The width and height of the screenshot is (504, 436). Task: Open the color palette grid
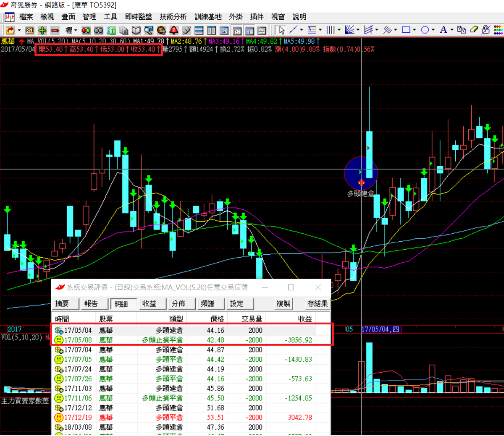(498, 30)
